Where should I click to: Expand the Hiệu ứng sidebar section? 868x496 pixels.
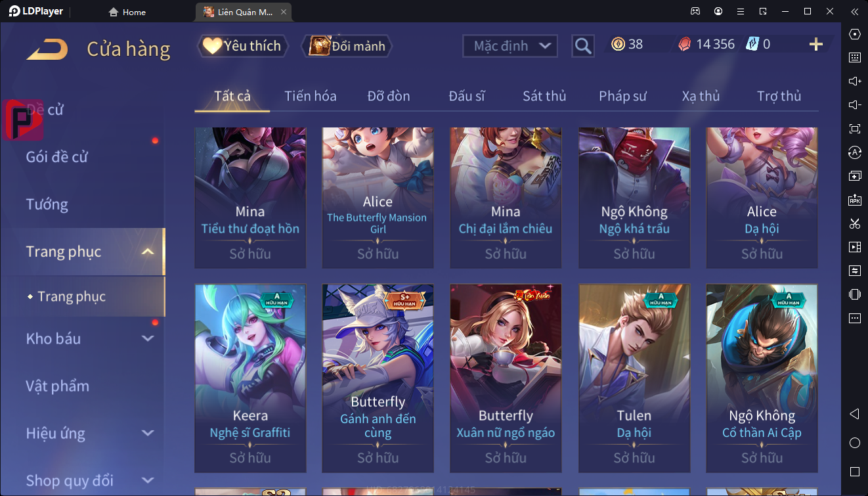[x=148, y=433]
